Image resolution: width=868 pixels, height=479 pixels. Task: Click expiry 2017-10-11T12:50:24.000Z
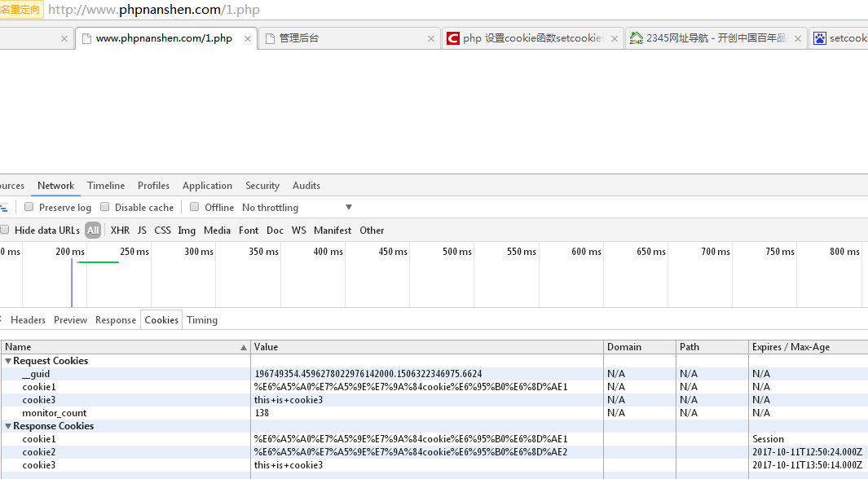pos(807,452)
